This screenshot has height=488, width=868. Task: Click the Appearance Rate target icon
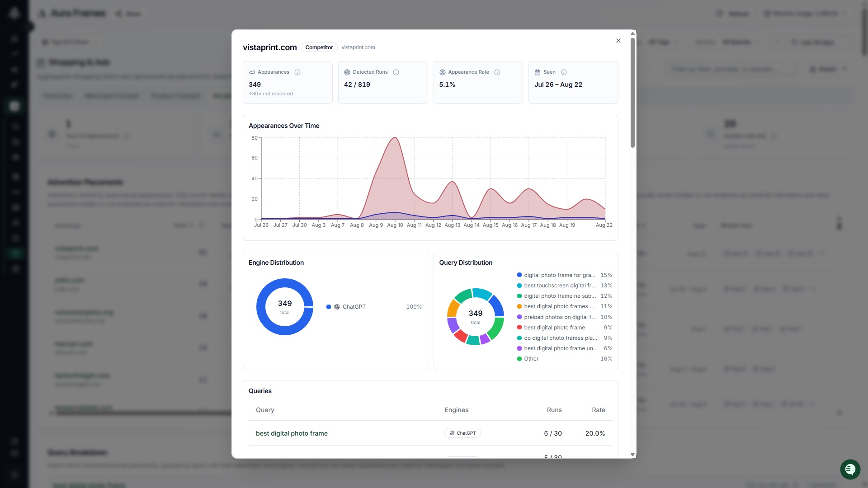pyautogui.click(x=443, y=72)
